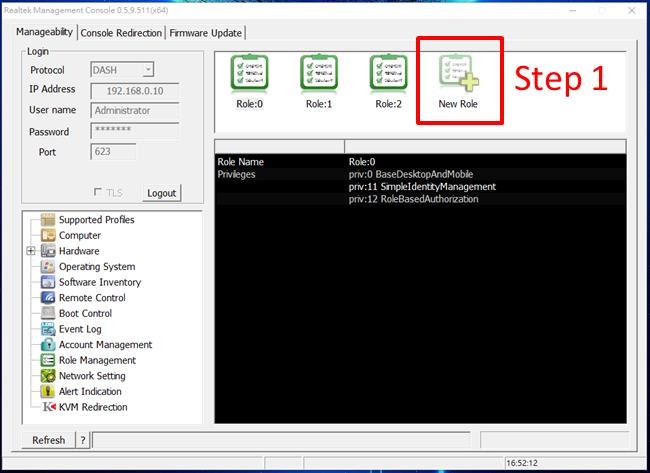650x473 pixels.
Task: Select Role Management label in tree
Action: 97,360
